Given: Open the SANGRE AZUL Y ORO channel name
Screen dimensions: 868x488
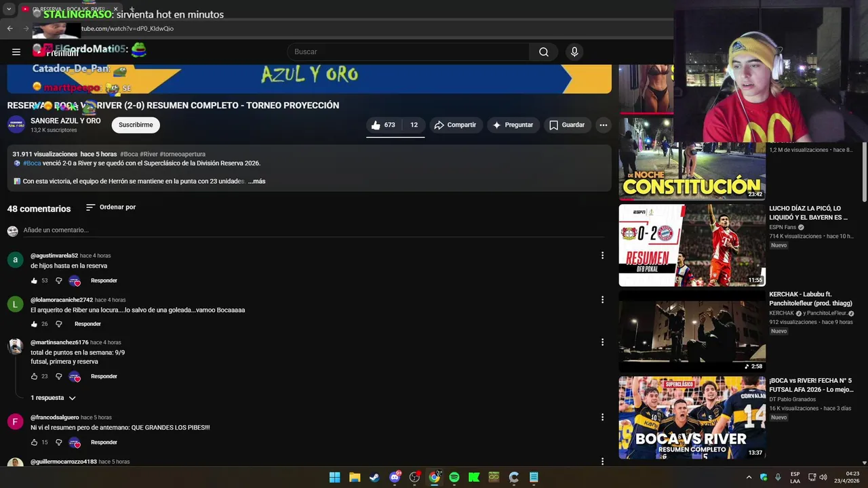Looking at the screenshot, I should pyautogui.click(x=66, y=121).
